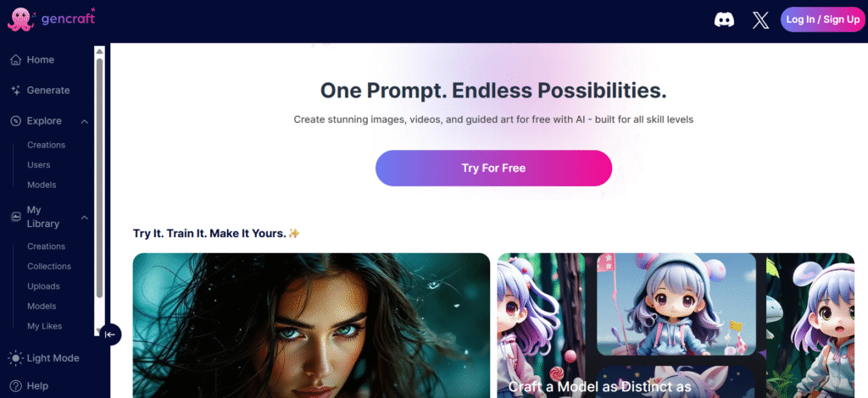The height and width of the screenshot is (398, 868).
Task: Click the Home house icon
Action: (x=15, y=59)
